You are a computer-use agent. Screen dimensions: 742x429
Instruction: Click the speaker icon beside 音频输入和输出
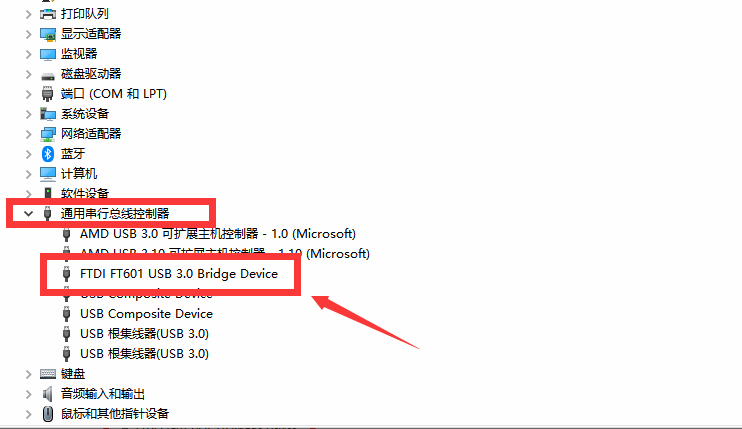click(48, 393)
